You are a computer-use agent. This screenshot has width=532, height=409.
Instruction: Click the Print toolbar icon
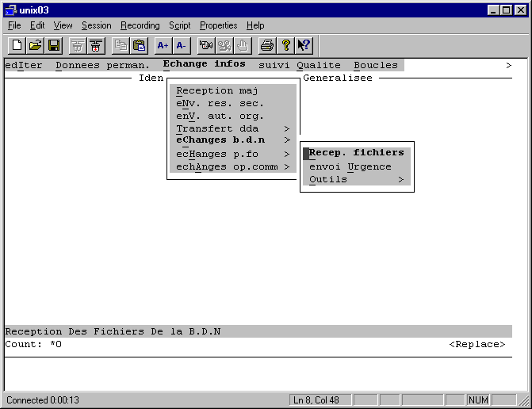point(267,45)
